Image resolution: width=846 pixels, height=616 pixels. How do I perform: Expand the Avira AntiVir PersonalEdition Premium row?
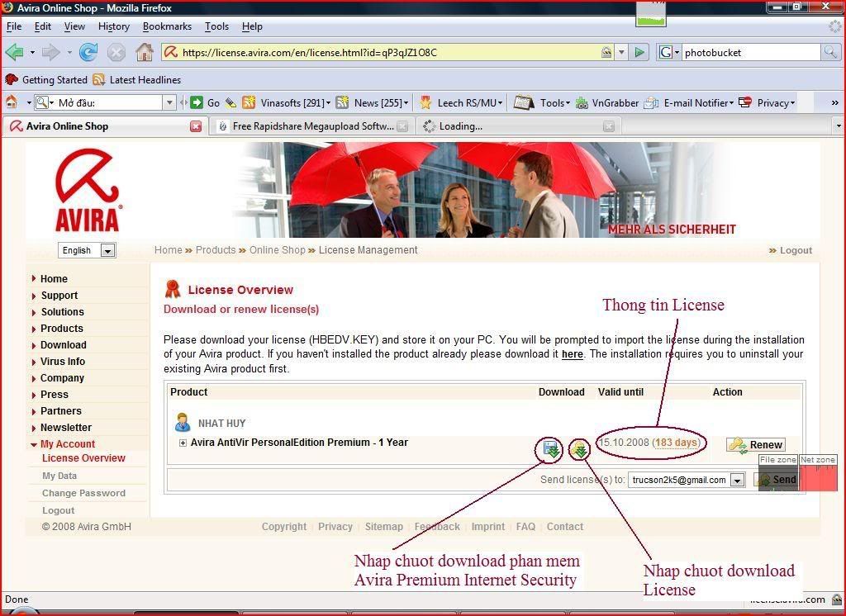(x=183, y=443)
